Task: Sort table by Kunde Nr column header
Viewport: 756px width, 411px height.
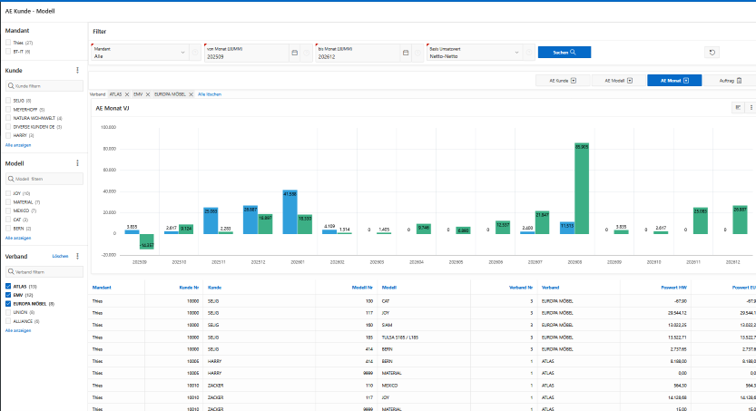Action: tap(189, 288)
